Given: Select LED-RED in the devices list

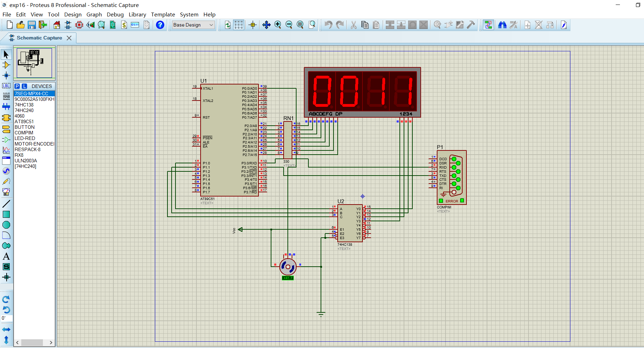Looking at the screenshot, I should 34,138.
